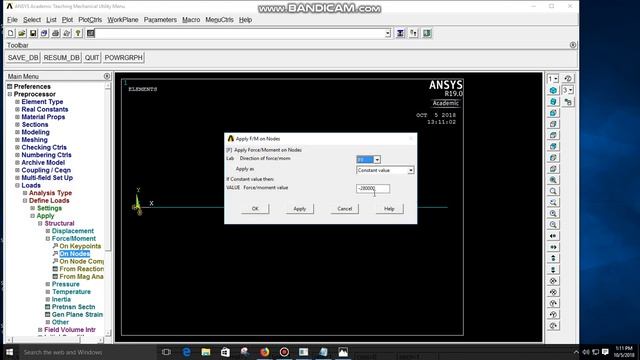Viewport: 640px width, 360px height.
Task: Click OK in Apply F/M dialog
Action: [x=255, y=209]
